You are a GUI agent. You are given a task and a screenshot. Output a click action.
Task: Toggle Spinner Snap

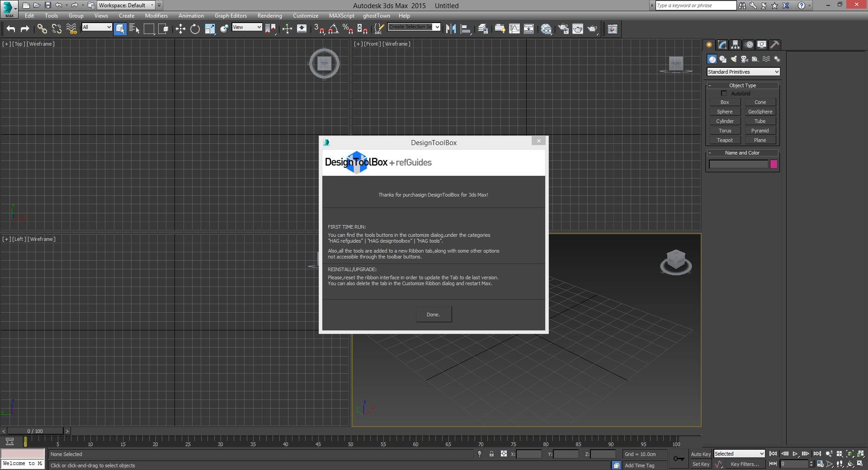(x=362, y=29)
